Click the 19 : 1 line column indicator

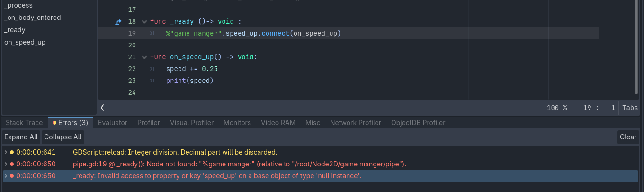click(599, 108)
